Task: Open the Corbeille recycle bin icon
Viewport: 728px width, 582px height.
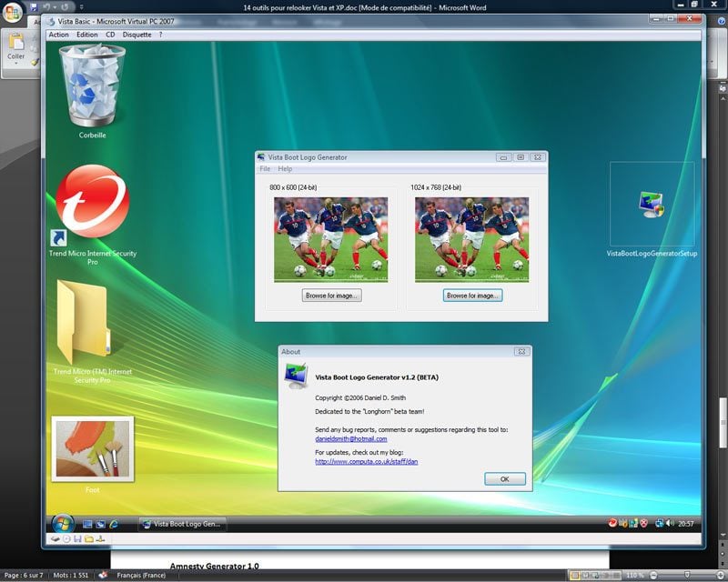Action: (93, 86)
